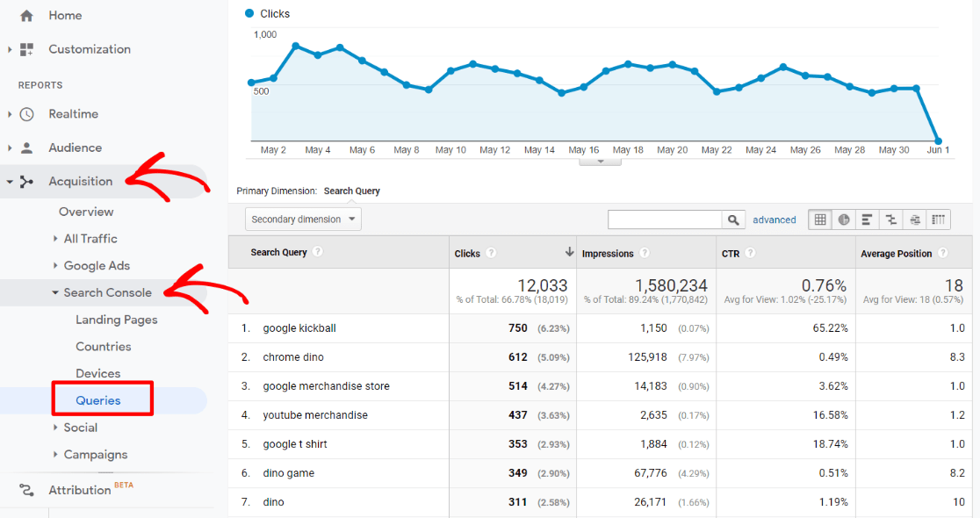Open the Secondary dimension dropdown
980x518 pixels.
click(303, 219)
